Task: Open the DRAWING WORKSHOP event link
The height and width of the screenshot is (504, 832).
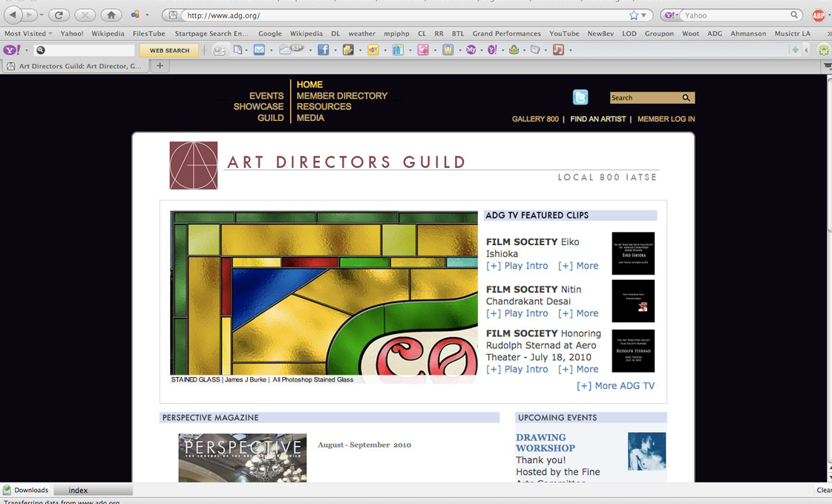Action: [545, 442]
